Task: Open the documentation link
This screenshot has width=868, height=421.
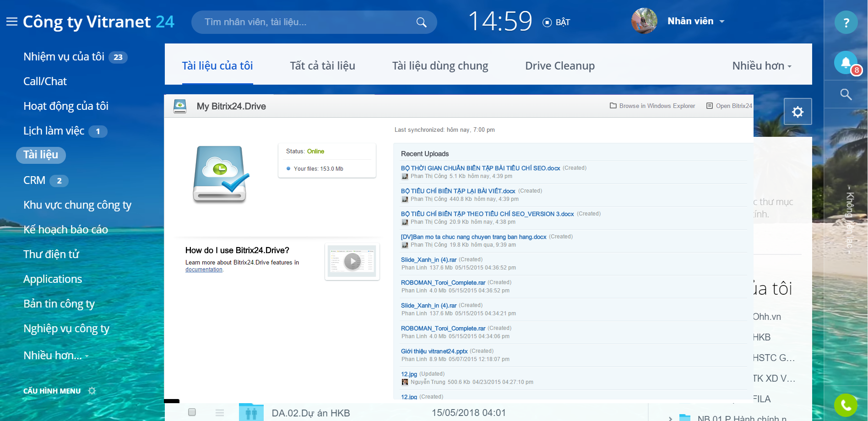Action: point(204,270)
